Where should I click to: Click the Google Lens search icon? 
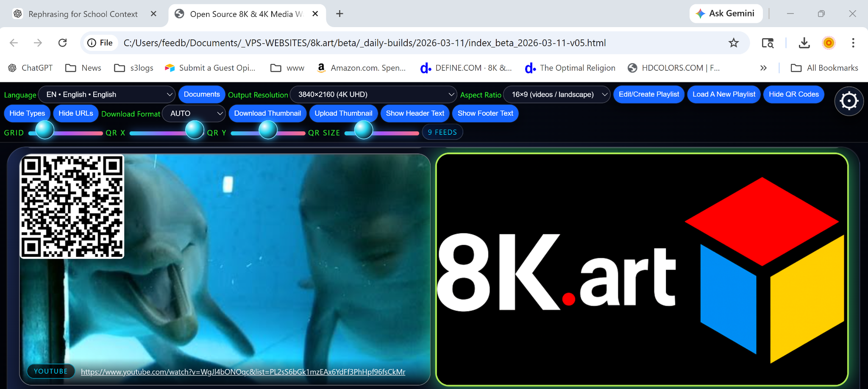click(768, 43)
